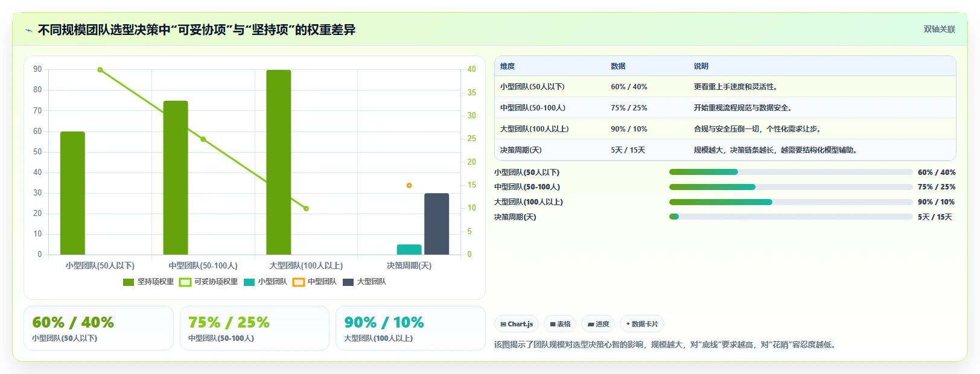Click x-axis label 决策周期(天)
Screen dimensions: 980x374
pos(409,265)
